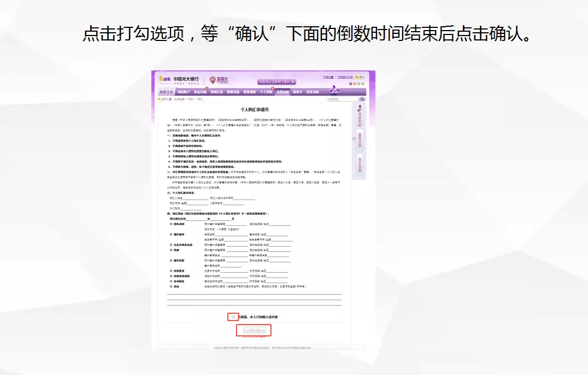Click the bottom shortcut button on right sidebar
This screenshot has width=588, height=375.
(x=360, y=164)
